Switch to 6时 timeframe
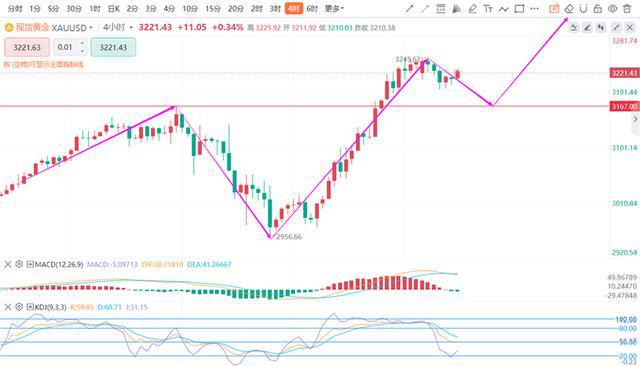 click(x=312, y=9)
